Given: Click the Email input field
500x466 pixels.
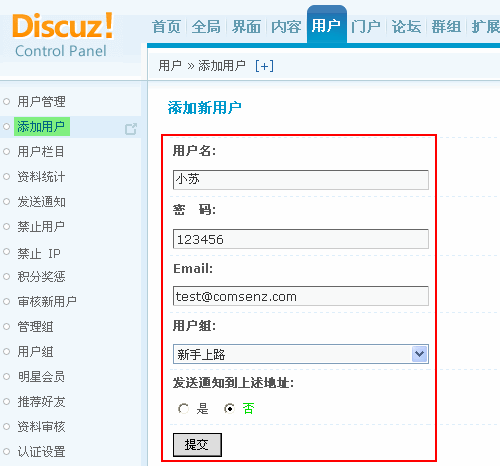Looking at the screenshot, I should click(x=301, y=296).
